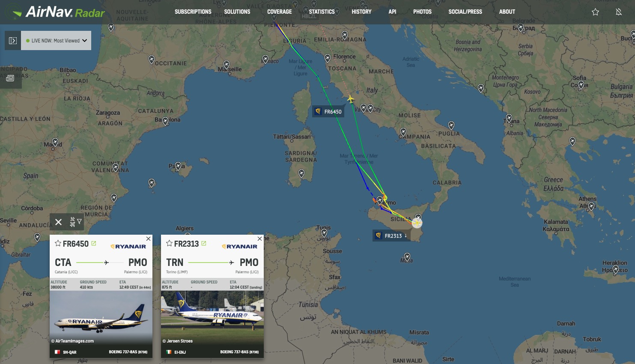Image resolution: width=635 pixels, height=364 pixels.
Task: Clear tracked flights with the white X button
Action: click(59, 222)
